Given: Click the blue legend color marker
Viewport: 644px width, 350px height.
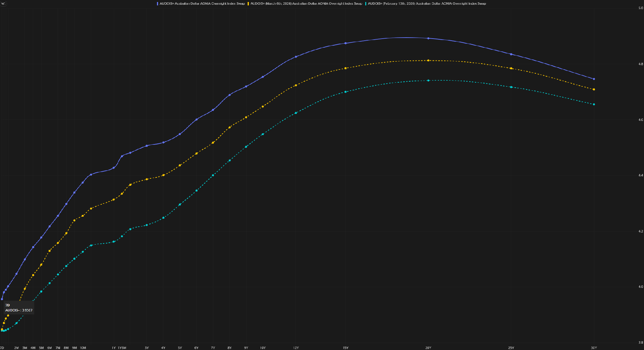Looking at the screenshot, I should tap(158, 4).
